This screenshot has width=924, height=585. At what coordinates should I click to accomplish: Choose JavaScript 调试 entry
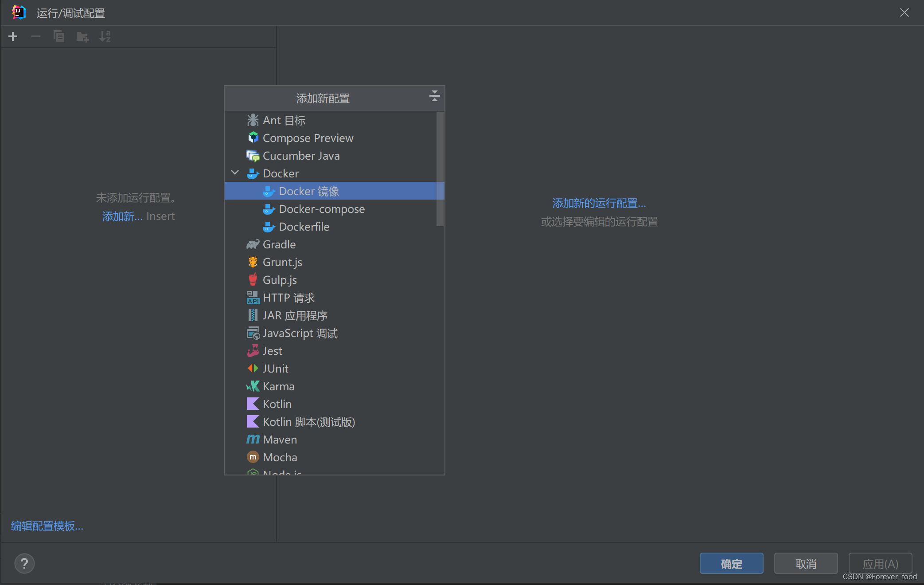(330, 333)
